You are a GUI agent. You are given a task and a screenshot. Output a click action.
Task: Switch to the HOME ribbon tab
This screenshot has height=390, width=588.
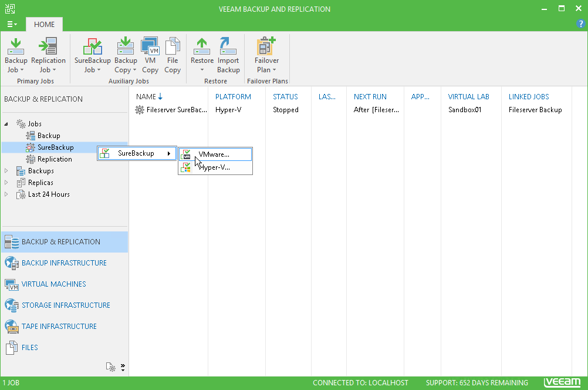44,25
